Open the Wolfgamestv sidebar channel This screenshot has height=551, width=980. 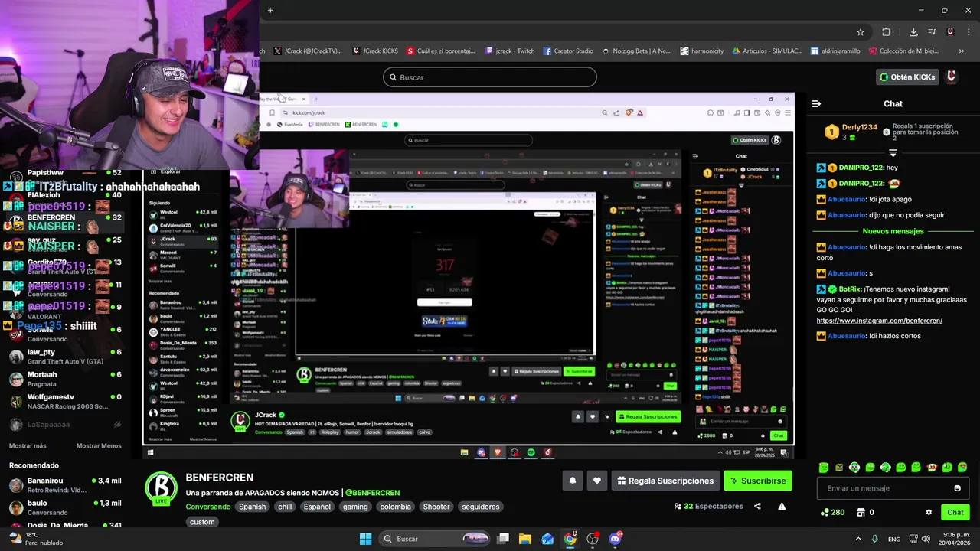(x=65, y=401)
